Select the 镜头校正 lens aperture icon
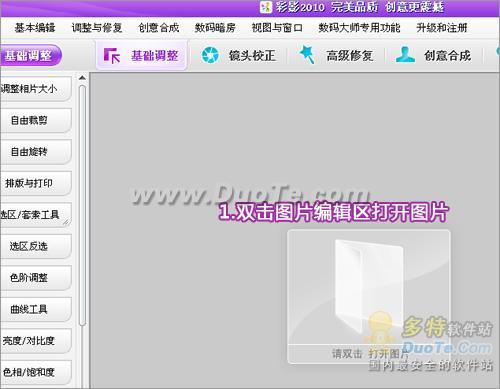This screenshot has height=389, width=500. click(210, 55)
